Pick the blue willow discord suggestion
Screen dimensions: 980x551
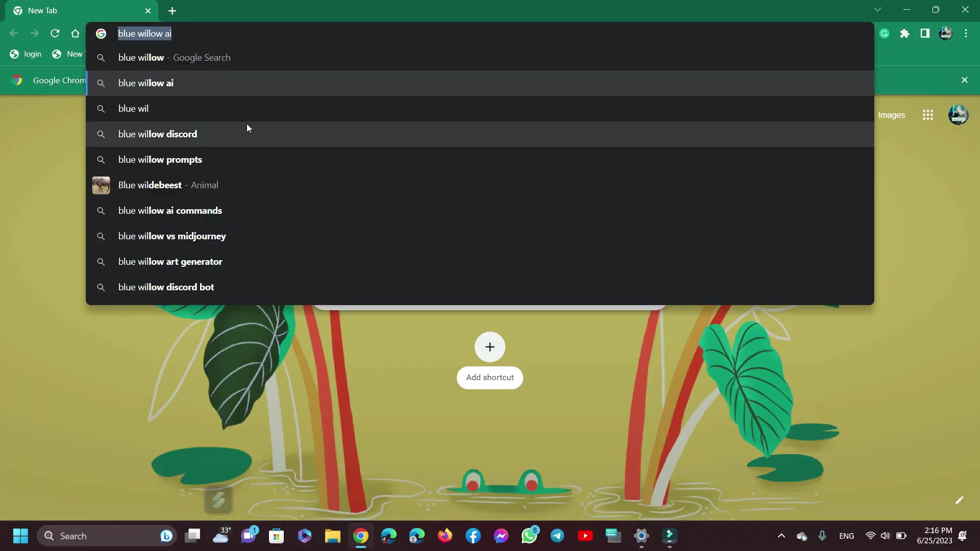pos(480,134)
